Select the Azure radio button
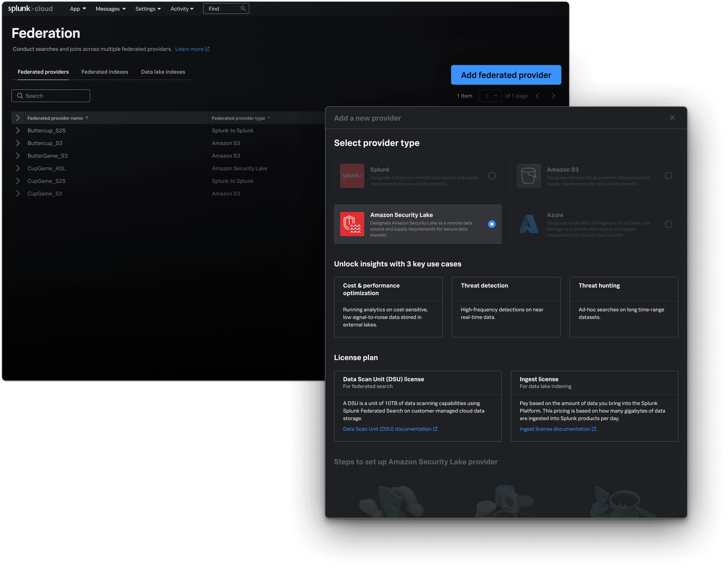Screen dimensions: 728x569 [x=668, y=224]
